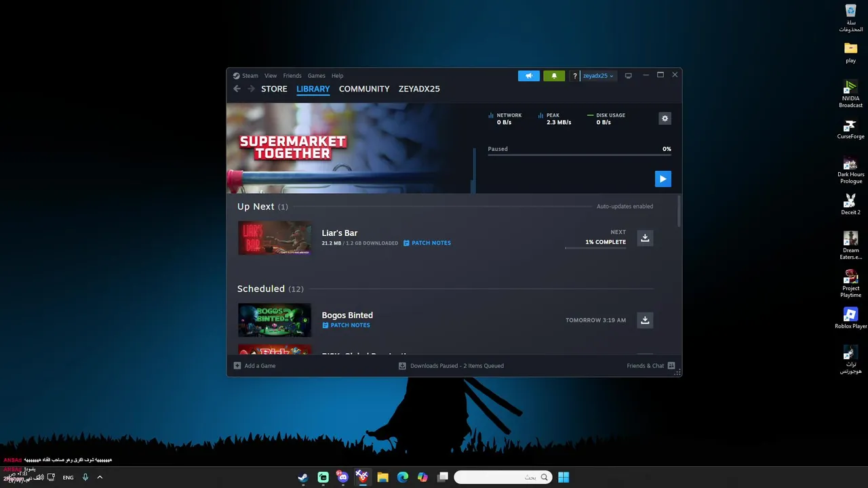Open Liar's Bar patch notes
This screenshot has height=488, width=868.
point(427,243)
